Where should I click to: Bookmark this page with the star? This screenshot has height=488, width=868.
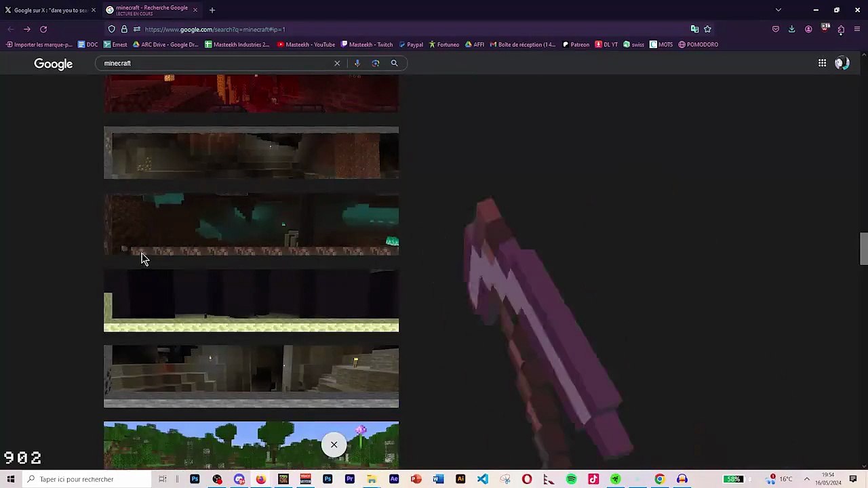pyautogui.click(x=707, y=29)
